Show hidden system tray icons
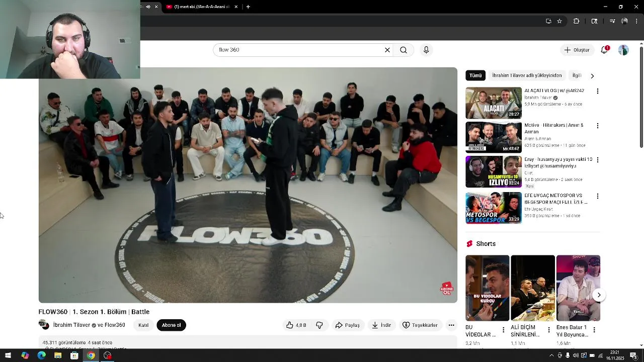Image resolution: width=644 pixels, height=362 pixels. click(x=551, y=355)
